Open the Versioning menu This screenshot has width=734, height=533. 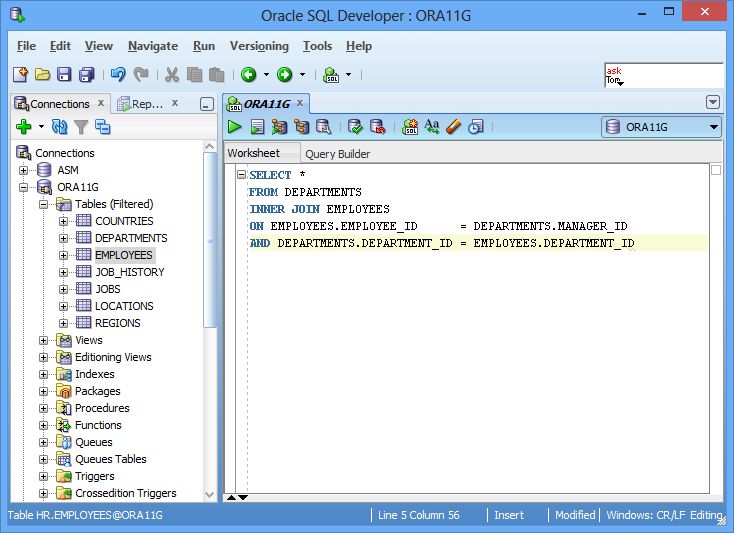click(259, 46)
